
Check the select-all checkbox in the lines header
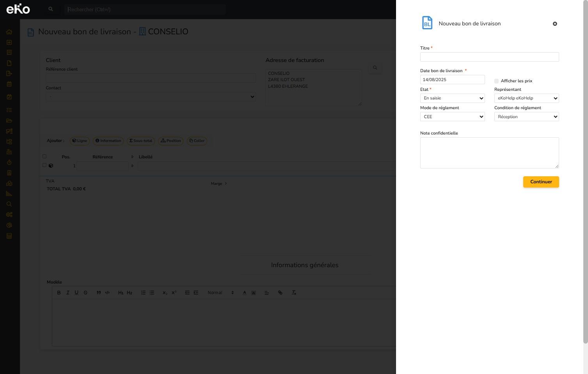(x=44, y=156)
